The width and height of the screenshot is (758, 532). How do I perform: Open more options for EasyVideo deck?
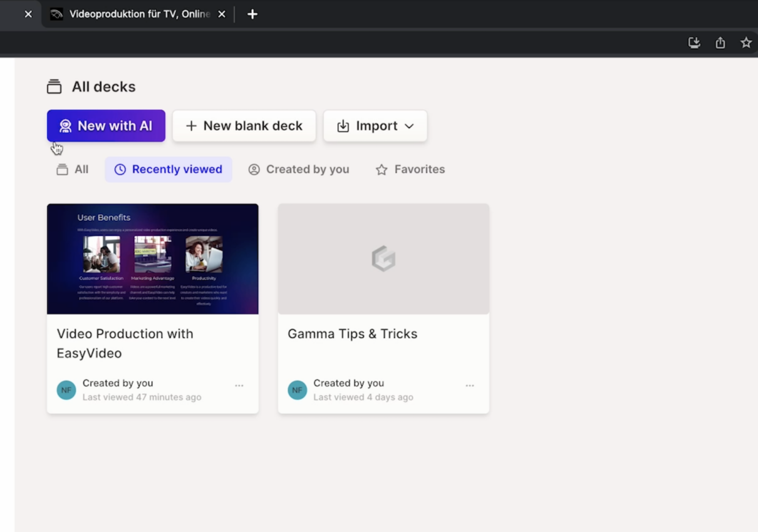(x=239, y=386)
